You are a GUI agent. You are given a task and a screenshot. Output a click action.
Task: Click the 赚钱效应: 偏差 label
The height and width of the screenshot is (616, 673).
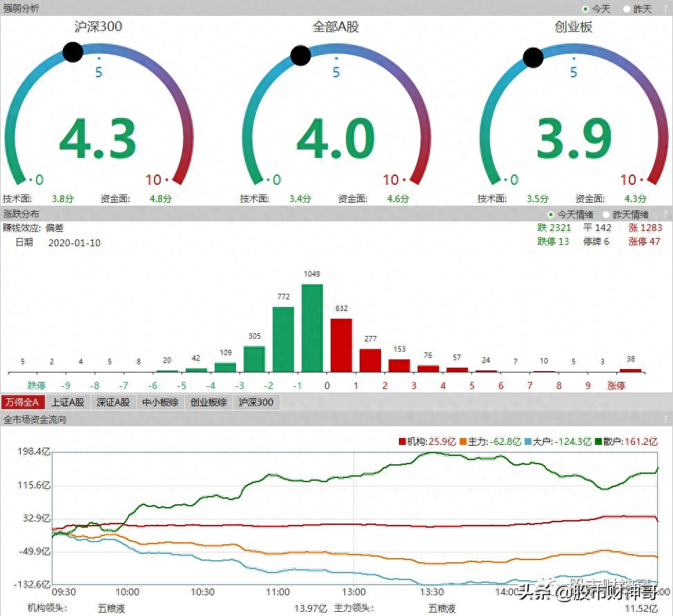[x=33, y=228]
